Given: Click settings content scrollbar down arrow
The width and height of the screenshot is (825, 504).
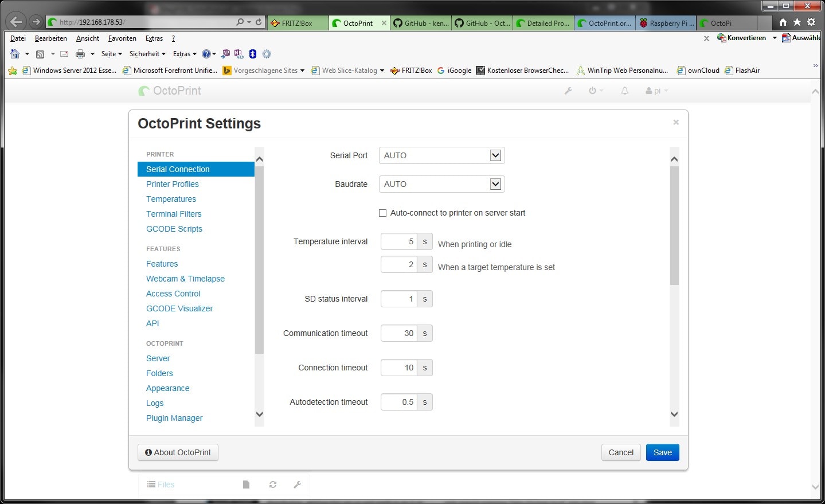Looking at the screenshot, I should (674, 414).
